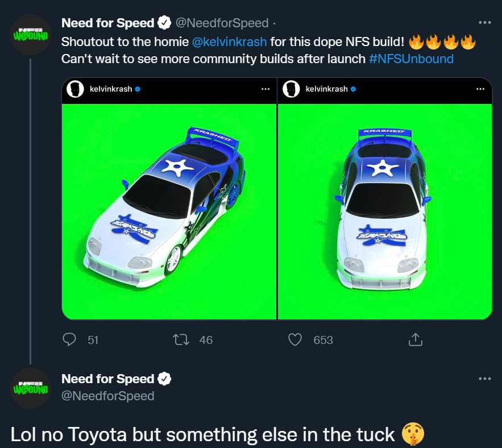The width and height of the screenshot is (502, 448).
Task: Open the right embedded post's three-dot menu
Action: click(x=481, y=89)
